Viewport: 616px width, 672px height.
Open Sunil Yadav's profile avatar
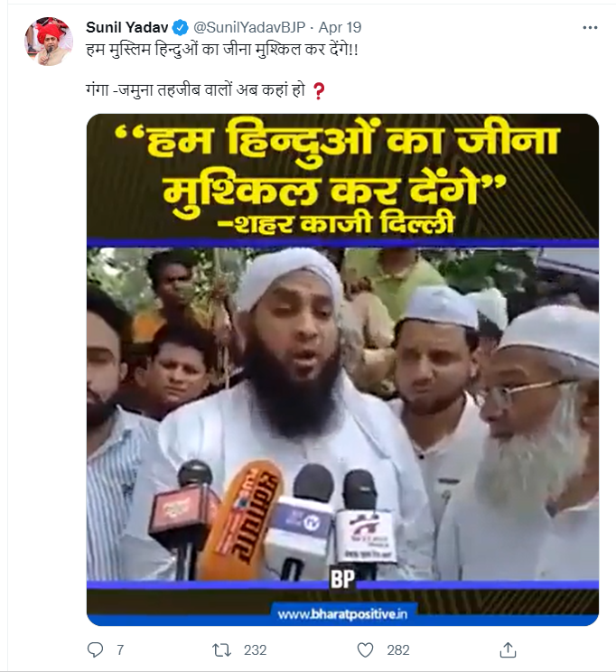(49, 42)
